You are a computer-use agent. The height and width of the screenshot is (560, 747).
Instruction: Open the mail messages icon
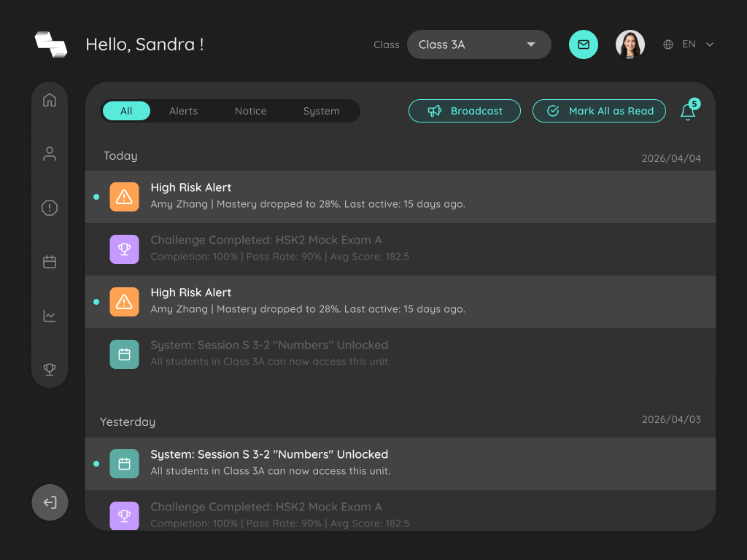coord(584,44)
